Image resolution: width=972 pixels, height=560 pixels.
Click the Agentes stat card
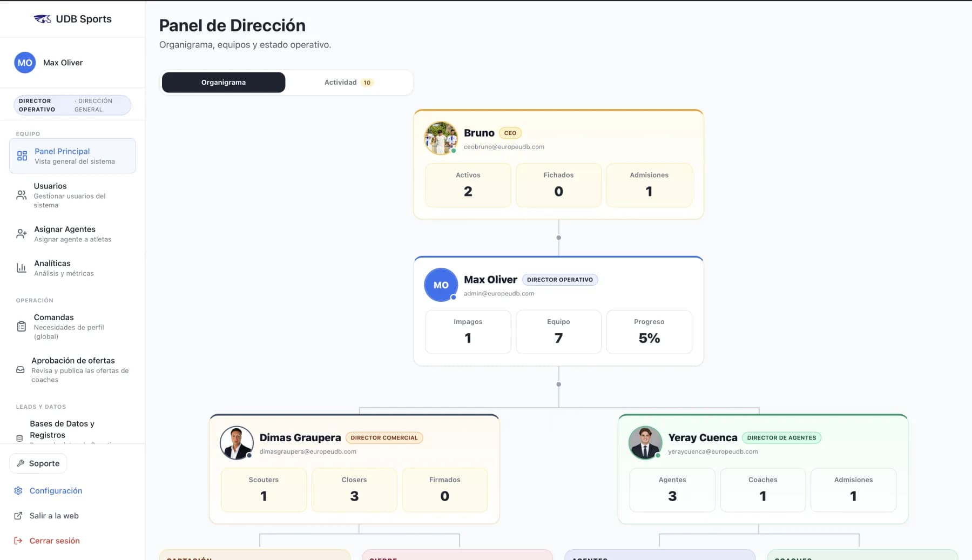(x=672, y=490)
